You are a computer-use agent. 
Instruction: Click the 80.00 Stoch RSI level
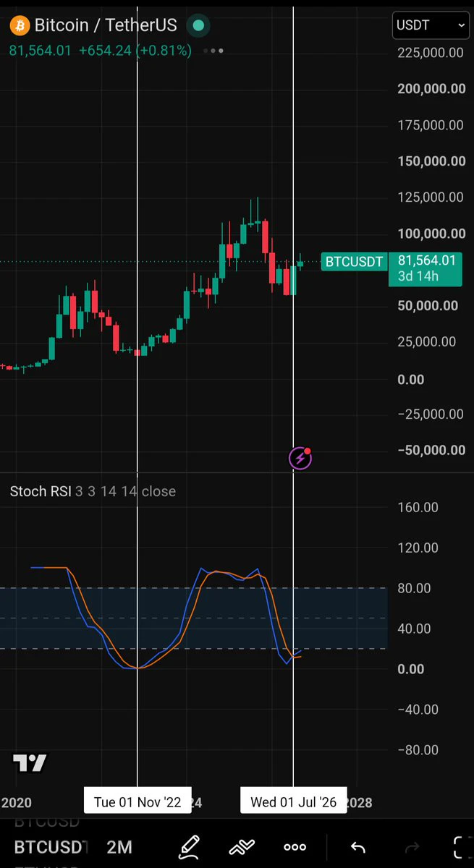(x=414, y=588)
